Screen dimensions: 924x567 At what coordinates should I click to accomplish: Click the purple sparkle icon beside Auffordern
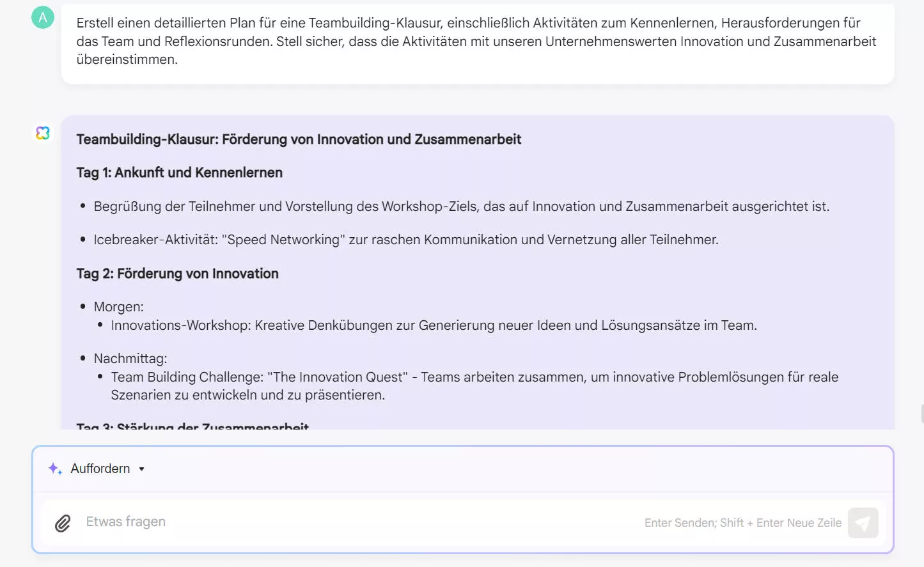click(x=54, y=469)
